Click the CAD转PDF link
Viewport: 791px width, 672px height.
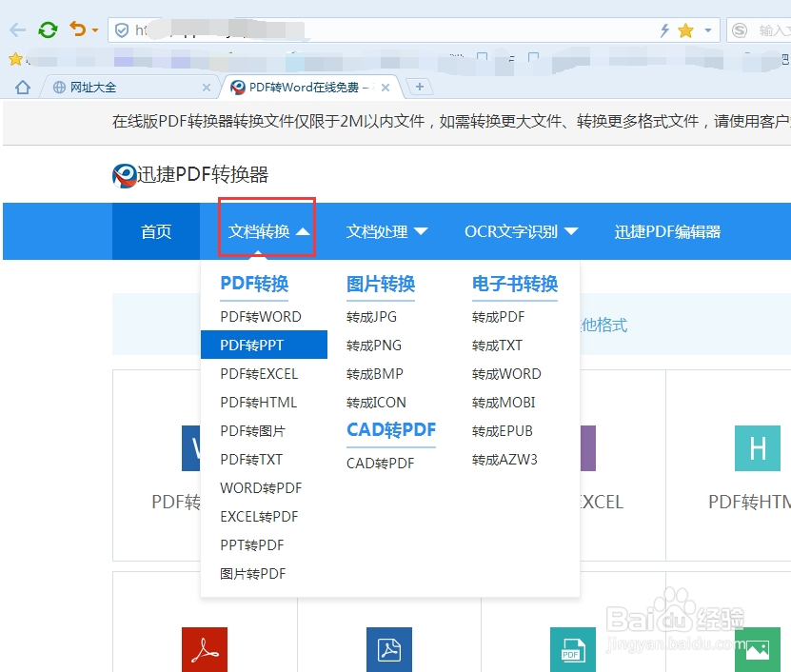[382, 464]
